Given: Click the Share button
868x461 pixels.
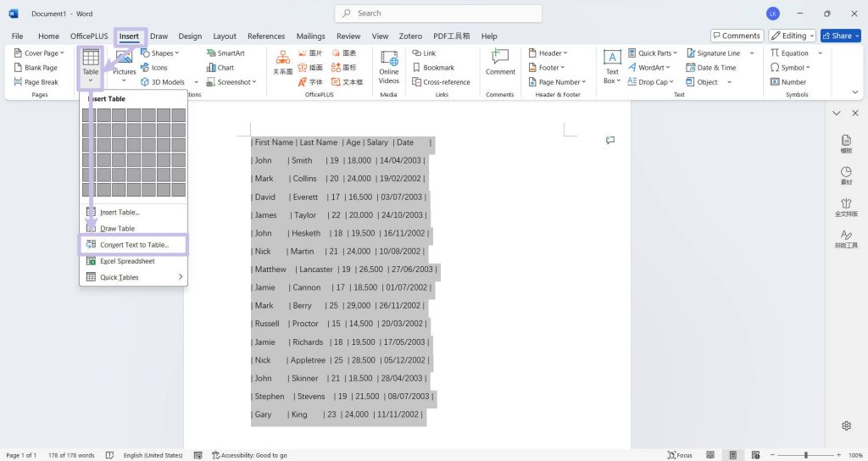Looking at the screenshot, I should click(840, 36).
